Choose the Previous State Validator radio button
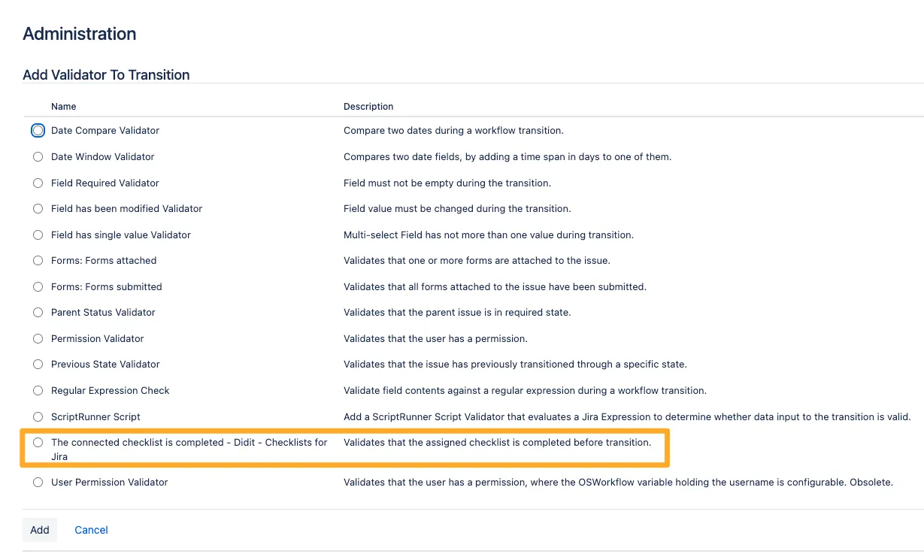Image resolution: width=924 pixels, height=560 pixels. (38, 365)
